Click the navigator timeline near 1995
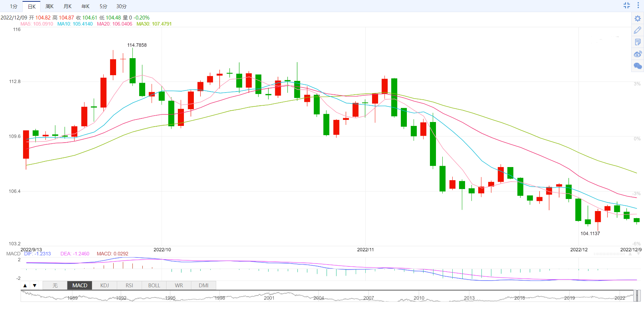Viewport: 644px width, 310px height. click(170, 298)
